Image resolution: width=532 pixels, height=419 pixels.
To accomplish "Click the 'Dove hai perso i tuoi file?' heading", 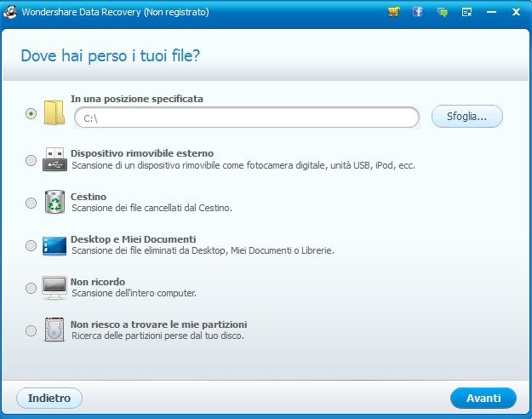I will (x=111, y=55).
